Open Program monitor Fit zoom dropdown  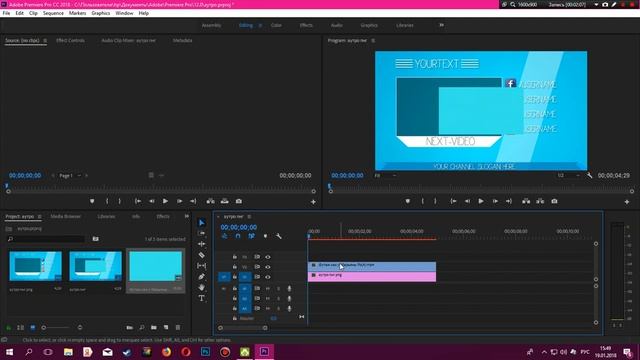[385, 176]
